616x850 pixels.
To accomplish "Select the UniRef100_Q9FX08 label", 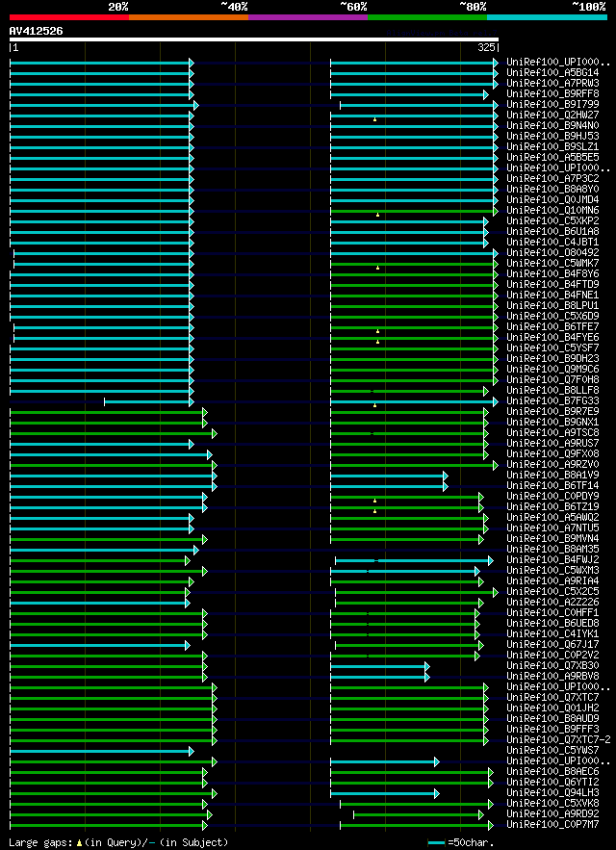I will click(552, 454).
